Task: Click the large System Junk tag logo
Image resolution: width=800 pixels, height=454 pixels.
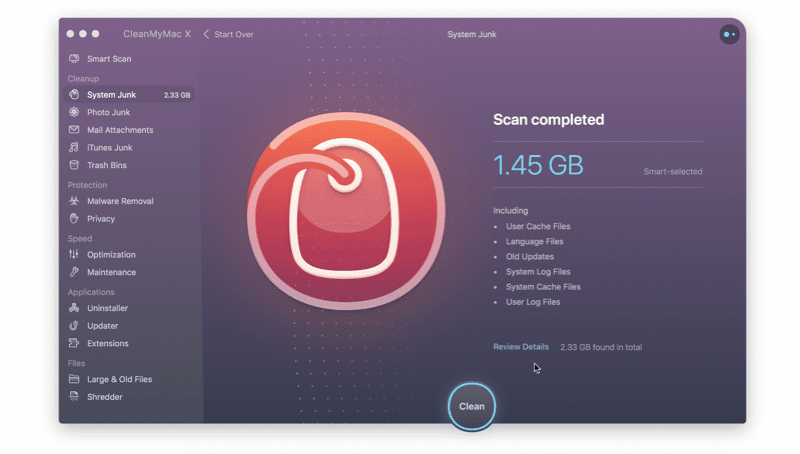Action: pyautogui.click(x=346, y=211)
